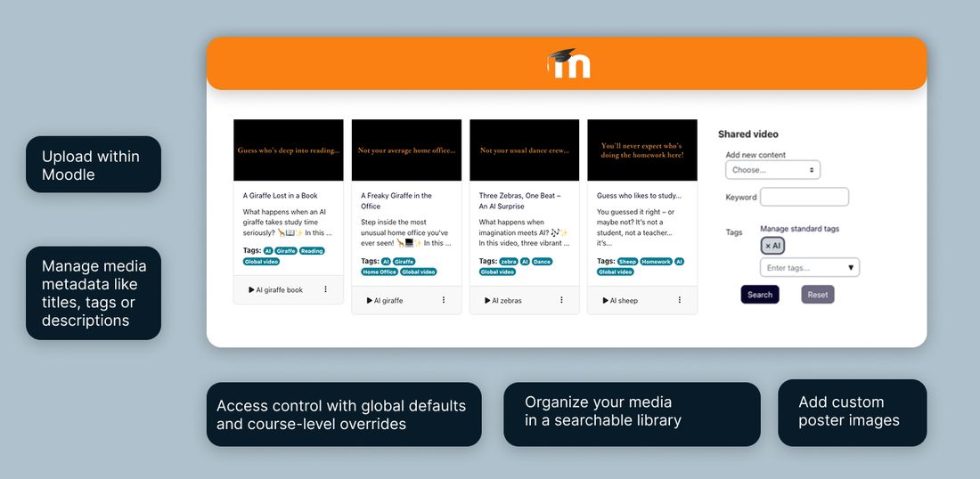Click the Reset button

tap(818, 295)
